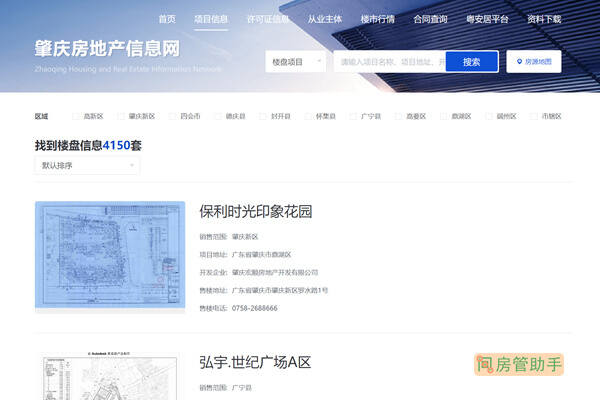Toggle the 怀集县 region checkbox

pos(308,116)
